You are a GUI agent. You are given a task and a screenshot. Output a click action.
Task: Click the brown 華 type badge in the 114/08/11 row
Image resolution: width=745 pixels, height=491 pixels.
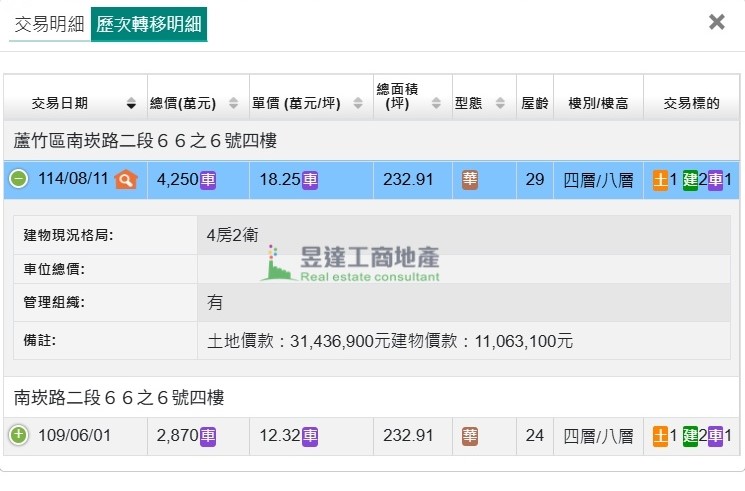(x=470, y=180)
